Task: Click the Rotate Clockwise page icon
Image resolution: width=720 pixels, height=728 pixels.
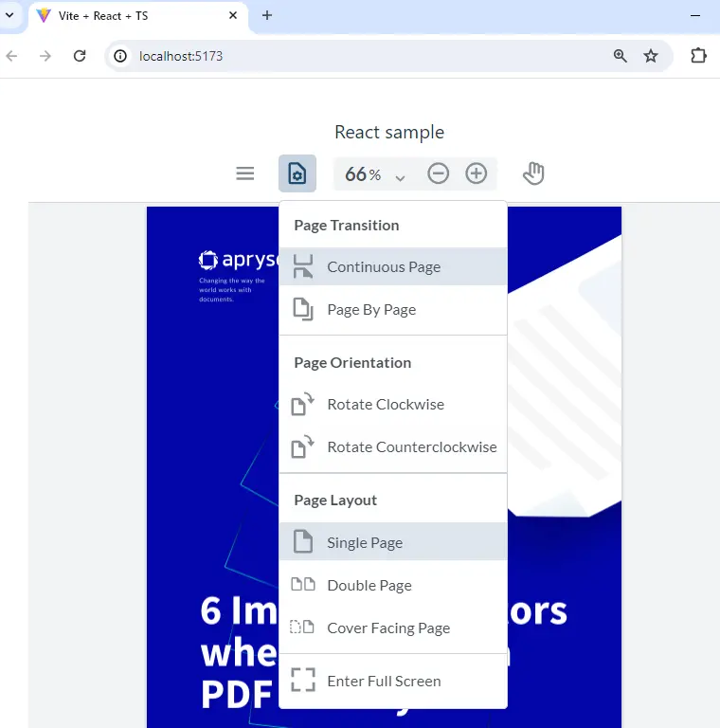Action: pyautogui.click(x=303, y=404)
